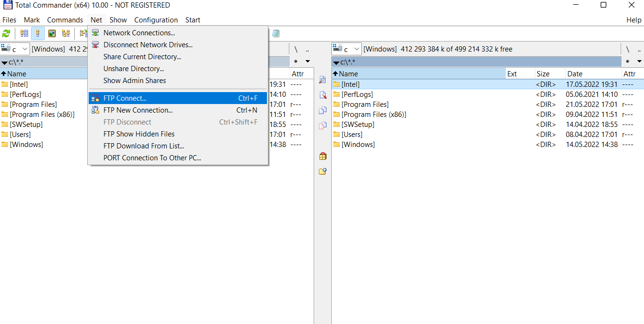This screenshot has width=644, height=324.
Task: Go to root using left panel backslash button
Action: pos(296,49)
